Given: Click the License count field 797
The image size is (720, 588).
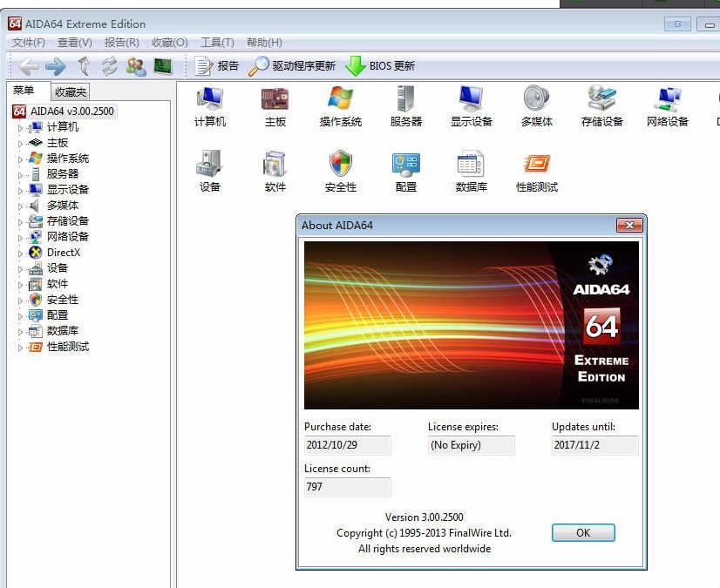Looking at the screenshot, I should pyautogui.click(x=347, y=487).
